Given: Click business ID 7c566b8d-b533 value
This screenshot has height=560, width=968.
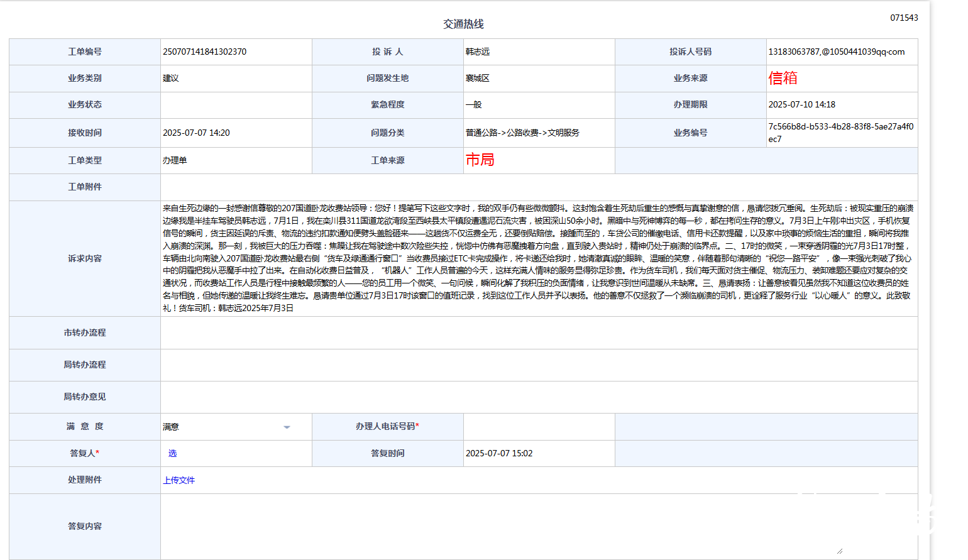Looking at the screenshot, I should tap(841, 133).
